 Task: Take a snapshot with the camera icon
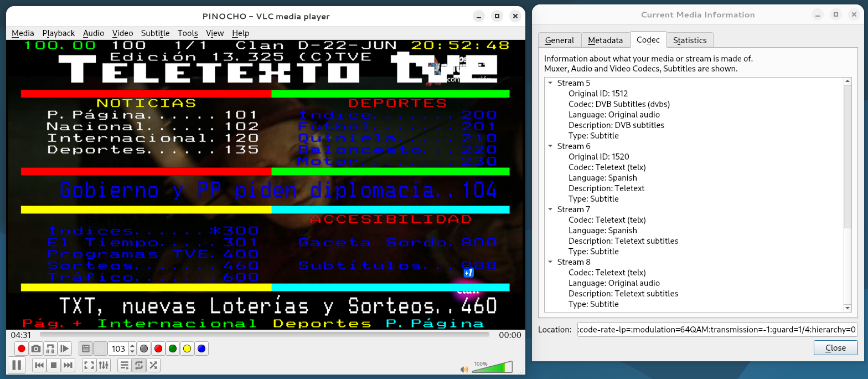[x=36, y=349]
